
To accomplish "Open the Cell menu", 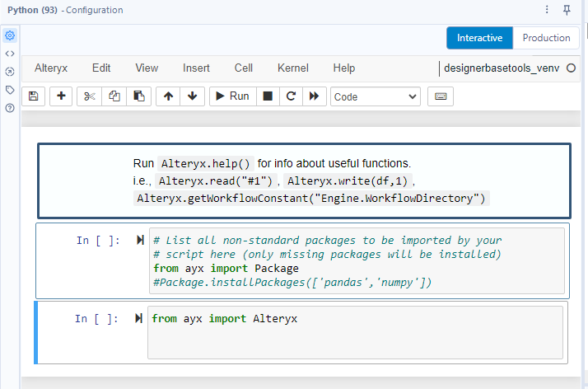I will (244, 68).
